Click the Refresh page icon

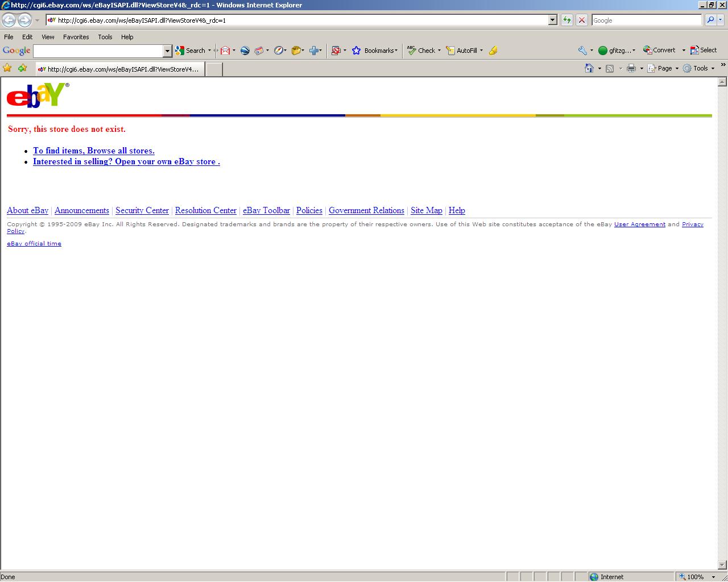tap(566, 20)
